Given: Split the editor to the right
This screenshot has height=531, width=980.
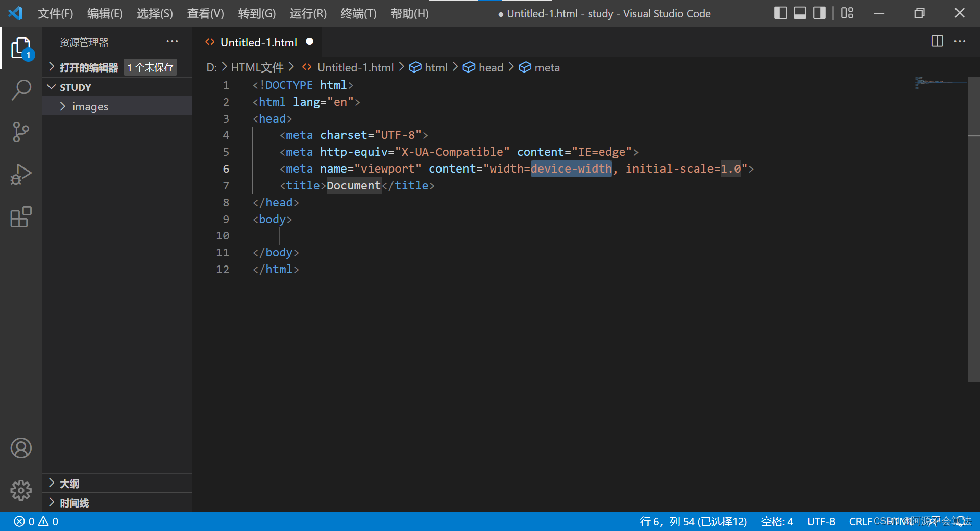Looking at the screenshot, I should 937,41.
